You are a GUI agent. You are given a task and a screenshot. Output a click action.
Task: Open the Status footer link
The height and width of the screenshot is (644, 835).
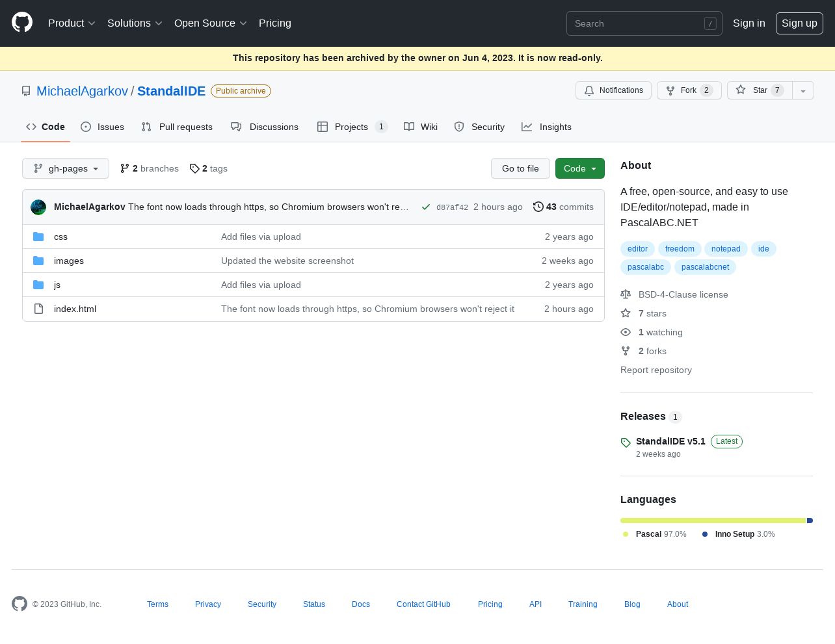(314, 604)
